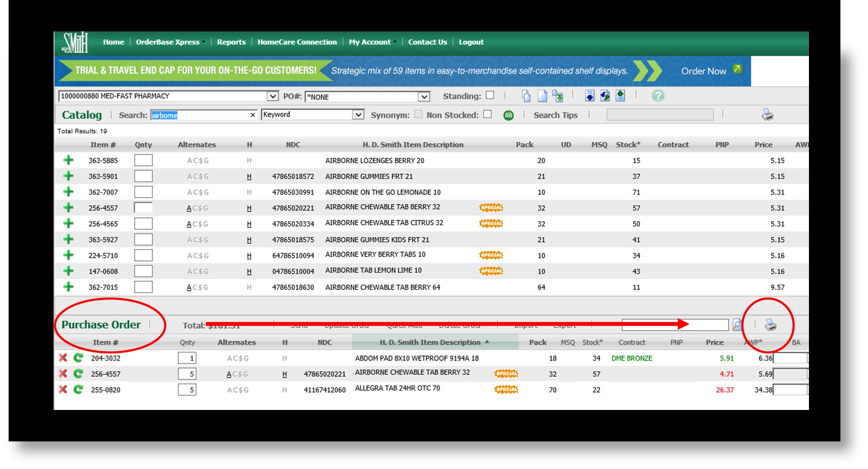Image resolution: width=868 pixels, height=469 pixels.
Task: Click the document with green arrow icon
Action: (x=558, y=96)
